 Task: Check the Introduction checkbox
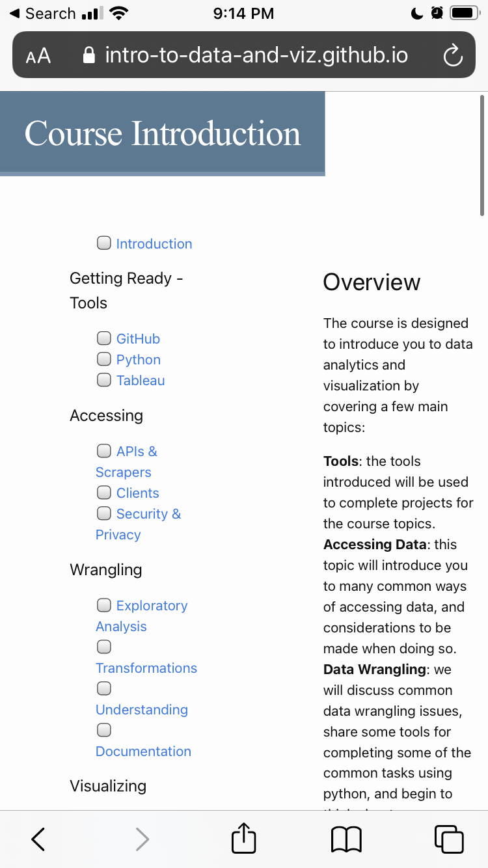[x=104, y=243]
